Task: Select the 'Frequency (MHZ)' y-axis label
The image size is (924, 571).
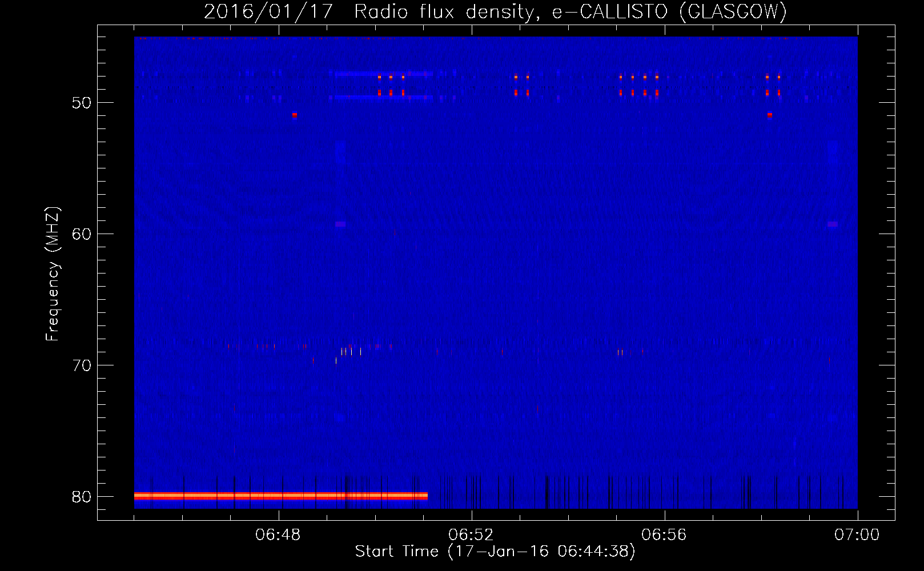Action: (52, 274)
